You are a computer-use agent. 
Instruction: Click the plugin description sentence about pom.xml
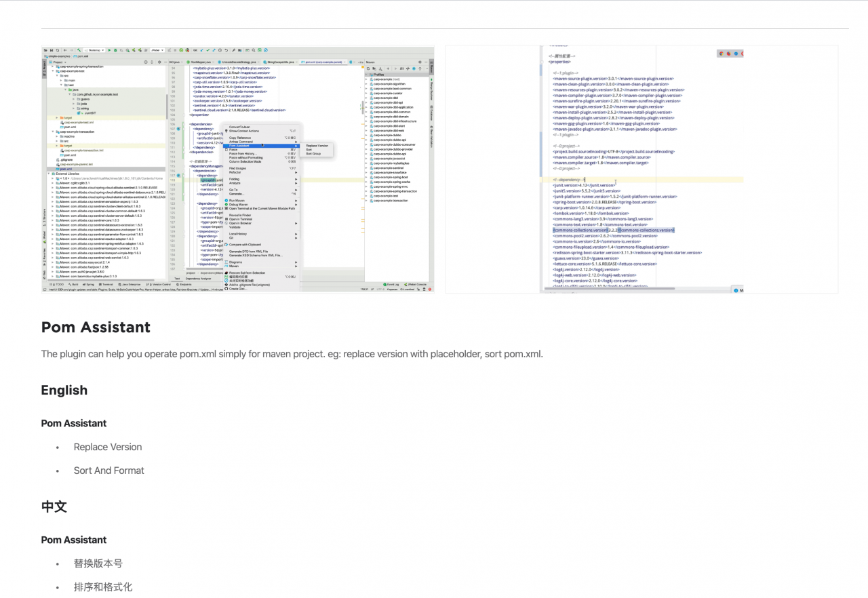coord(292,354)
